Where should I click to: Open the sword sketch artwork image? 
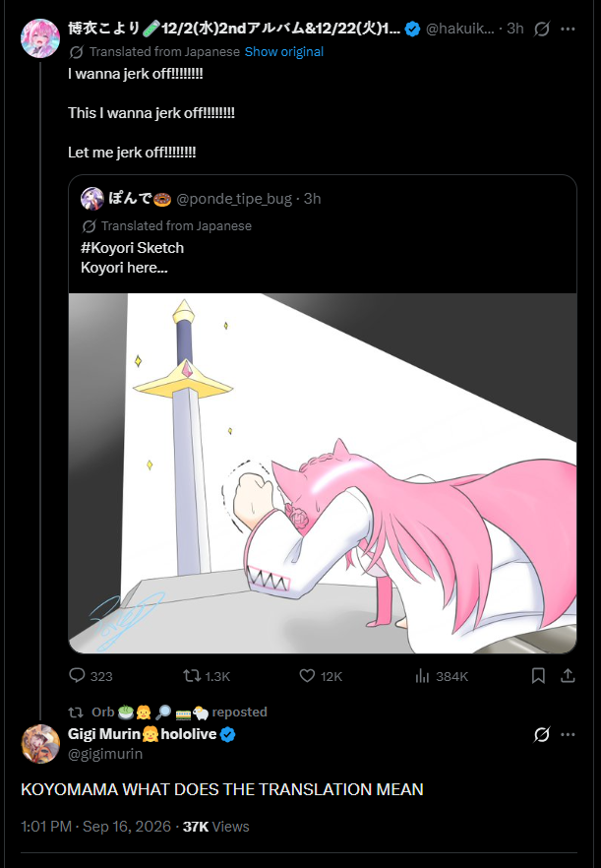[323, 473]
